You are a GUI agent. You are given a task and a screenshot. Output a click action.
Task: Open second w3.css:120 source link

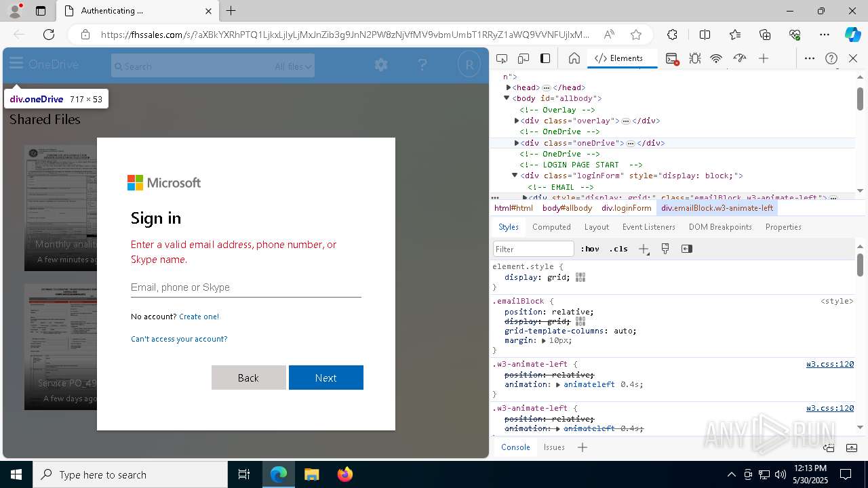829,408
